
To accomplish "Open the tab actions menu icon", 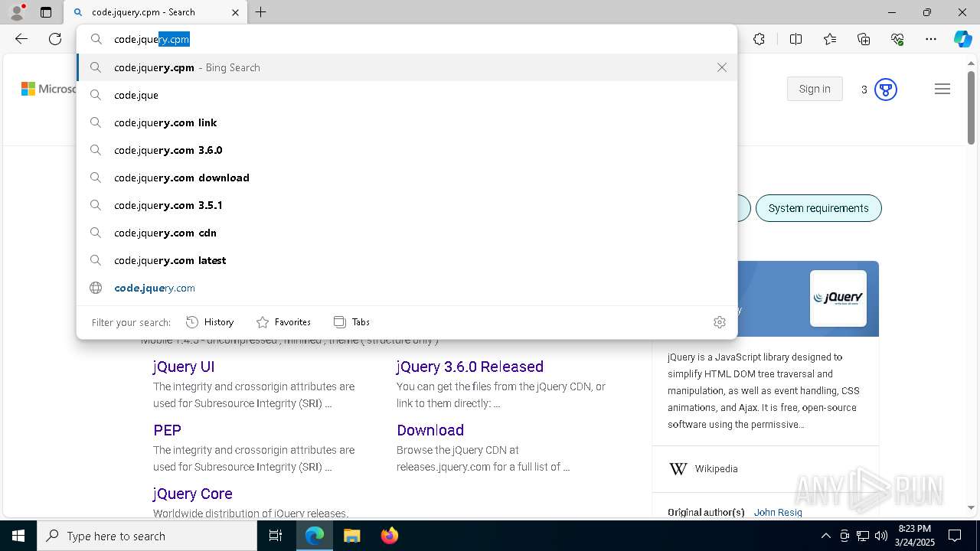I will tap(46, 12).
